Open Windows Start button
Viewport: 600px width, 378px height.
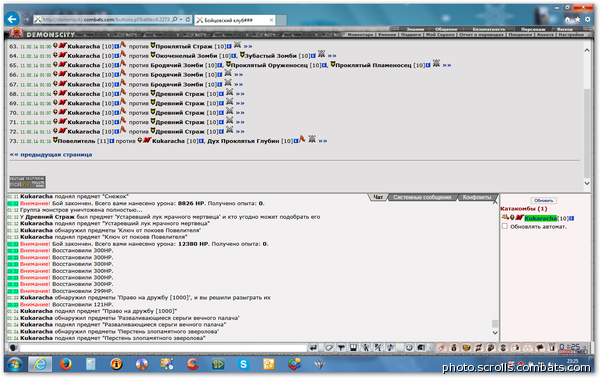click(x=15, y=365)
